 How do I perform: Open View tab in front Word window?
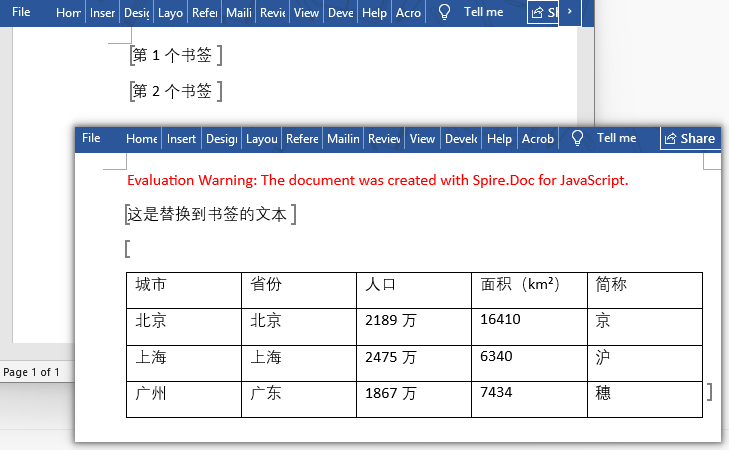pyautogui.click(x=422, y=139)
